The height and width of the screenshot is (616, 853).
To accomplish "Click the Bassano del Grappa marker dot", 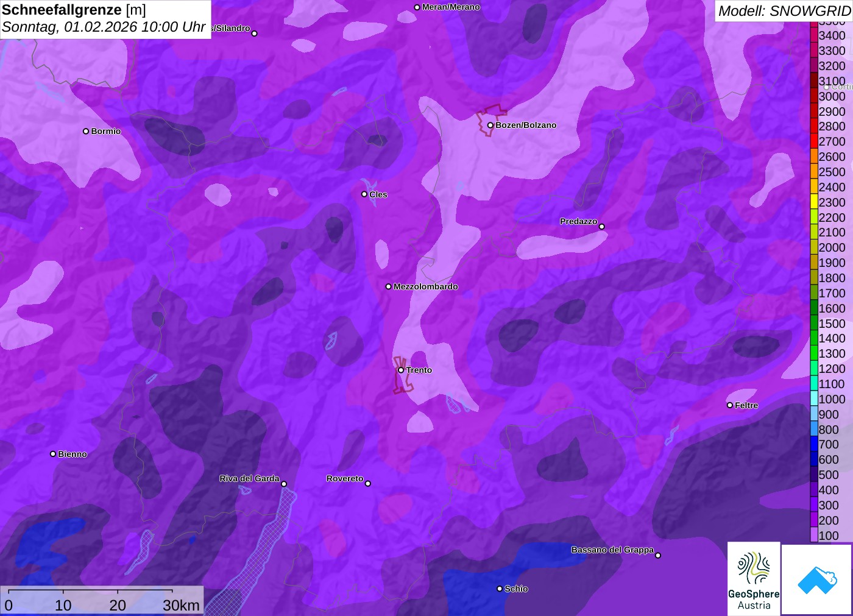I will [x=658, y=555].
